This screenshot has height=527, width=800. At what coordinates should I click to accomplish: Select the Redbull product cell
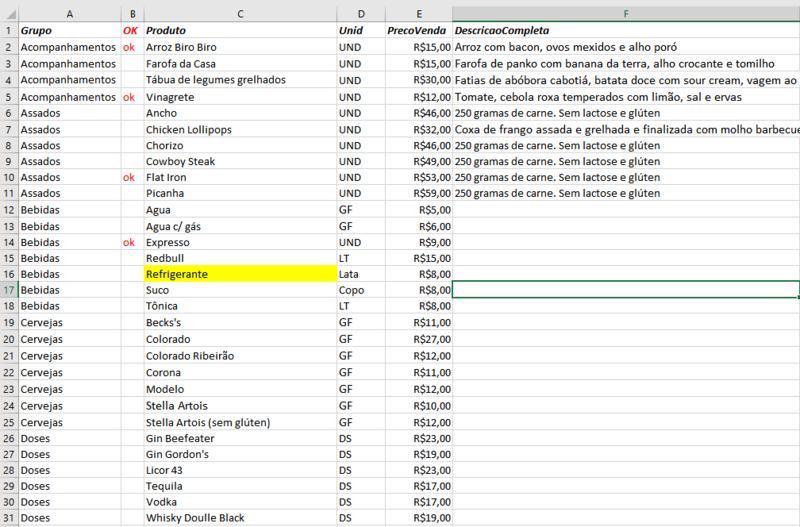(x=240, y=258)
